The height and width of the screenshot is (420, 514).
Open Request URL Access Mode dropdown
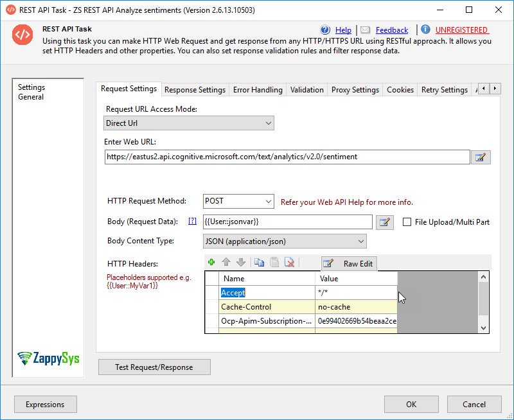[x=189, y=123]
